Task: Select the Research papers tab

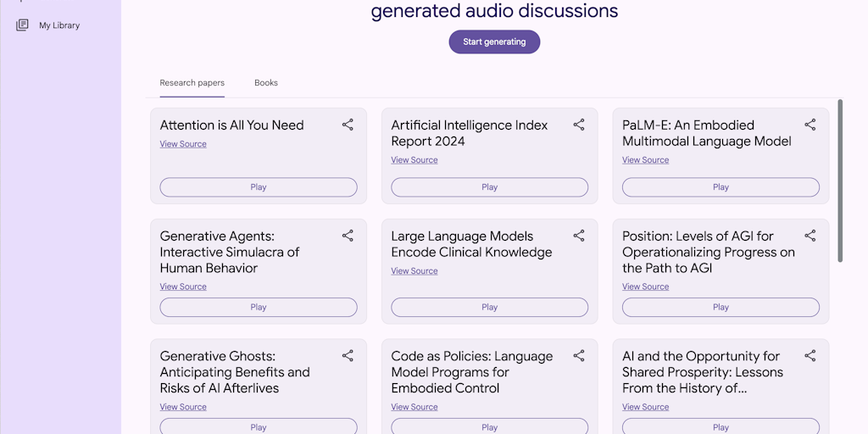Action: [192, 83]
